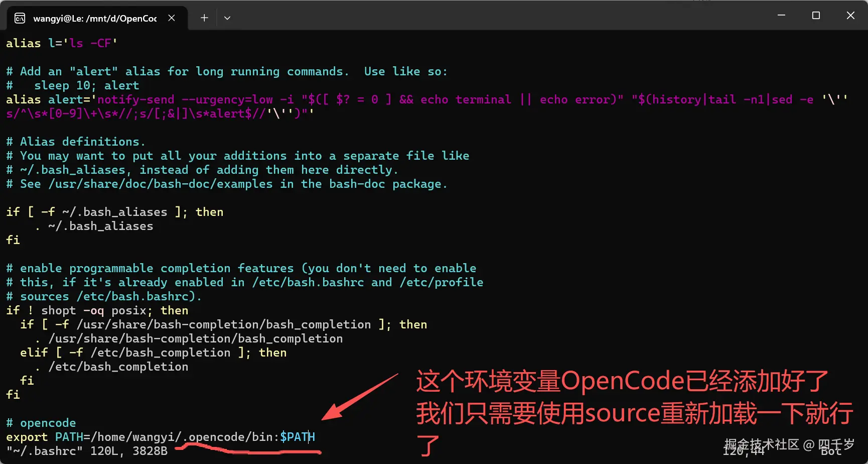Viewport: 868px width, 464px height.
Task: Click the # opencode comment line
Action: 41,422
